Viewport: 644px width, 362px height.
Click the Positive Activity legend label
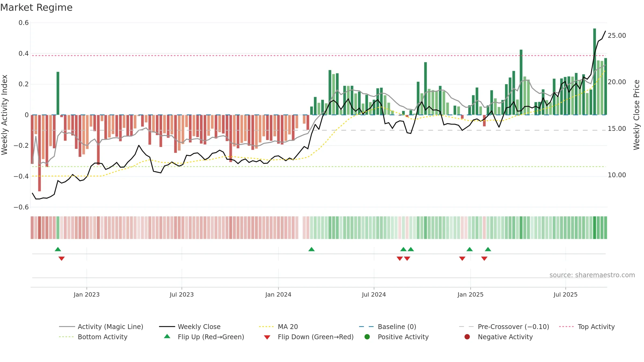pyautogui.click(x=403, y=337)
